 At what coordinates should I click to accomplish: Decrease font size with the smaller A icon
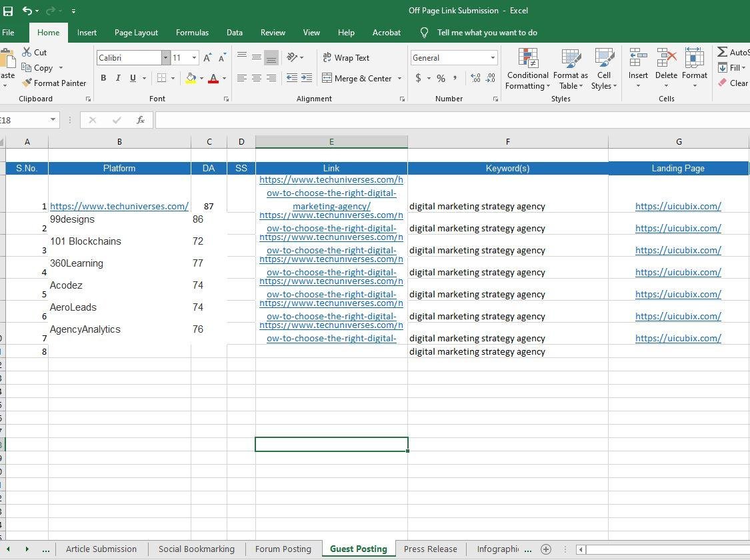pyautogui.click(x=222, y=58)
